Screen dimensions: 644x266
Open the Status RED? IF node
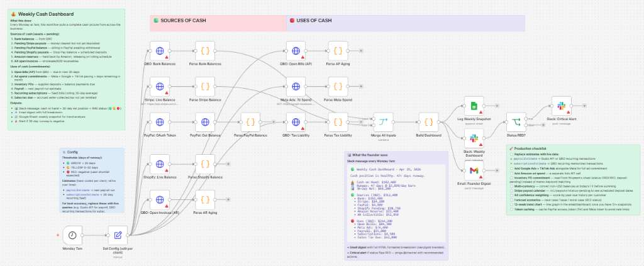pos(516,123)
